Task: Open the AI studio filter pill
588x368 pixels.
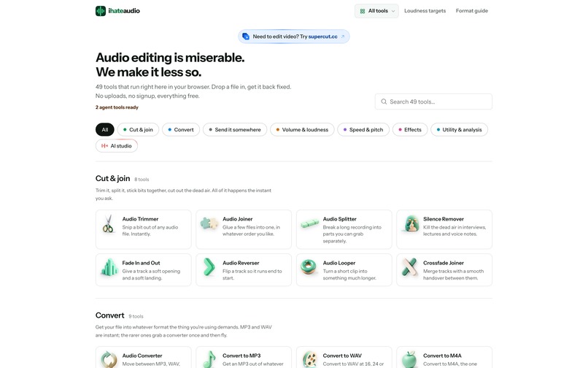Action: tap(117, 146)
